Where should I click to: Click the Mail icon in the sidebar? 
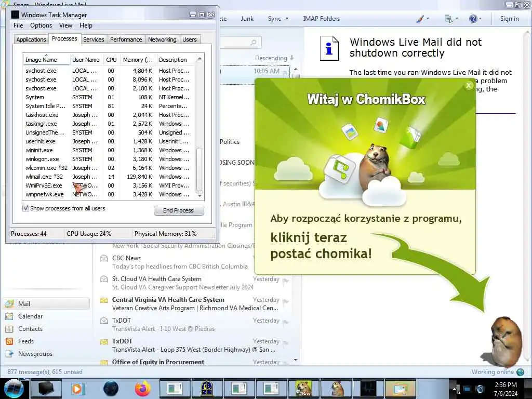pyautogui.click(x=9, y=303)
